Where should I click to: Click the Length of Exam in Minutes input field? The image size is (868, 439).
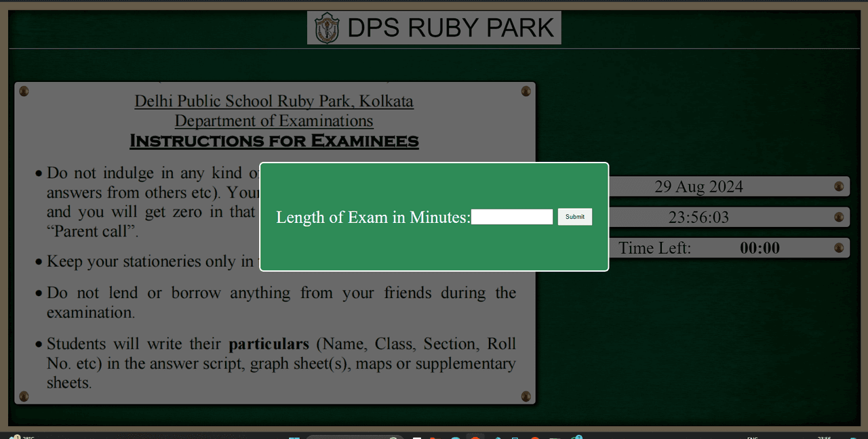pos(512,217)
